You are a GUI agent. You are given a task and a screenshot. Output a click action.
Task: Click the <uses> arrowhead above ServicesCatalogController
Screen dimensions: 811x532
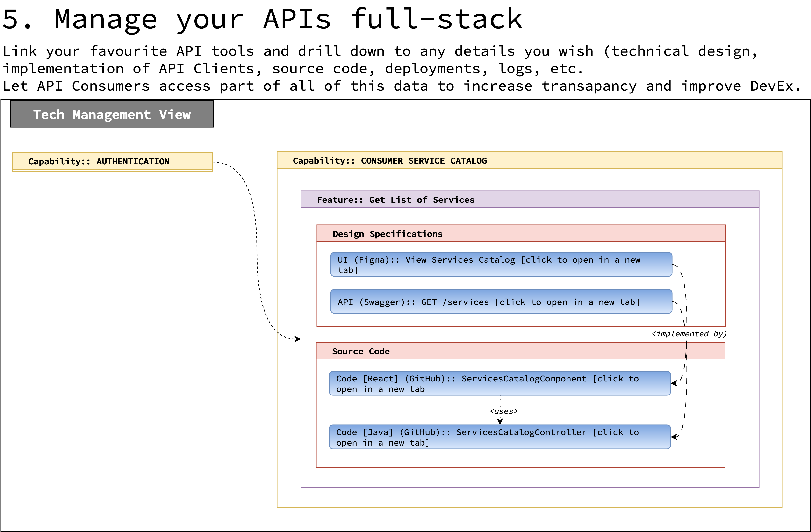click(500, 422)
